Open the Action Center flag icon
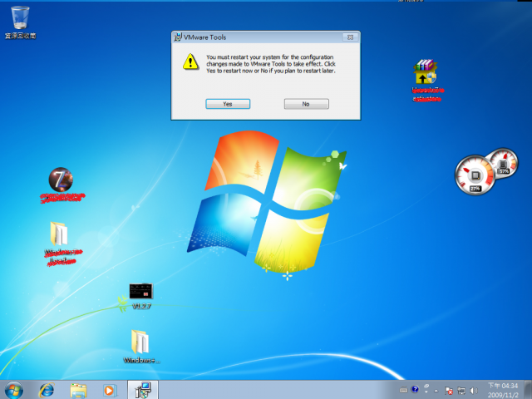 [448, 391]
